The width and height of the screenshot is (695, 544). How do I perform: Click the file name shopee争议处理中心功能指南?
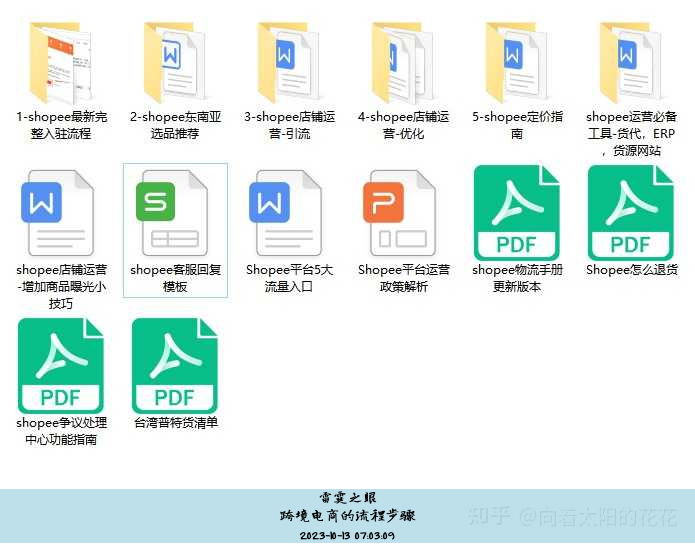(61, 431)
